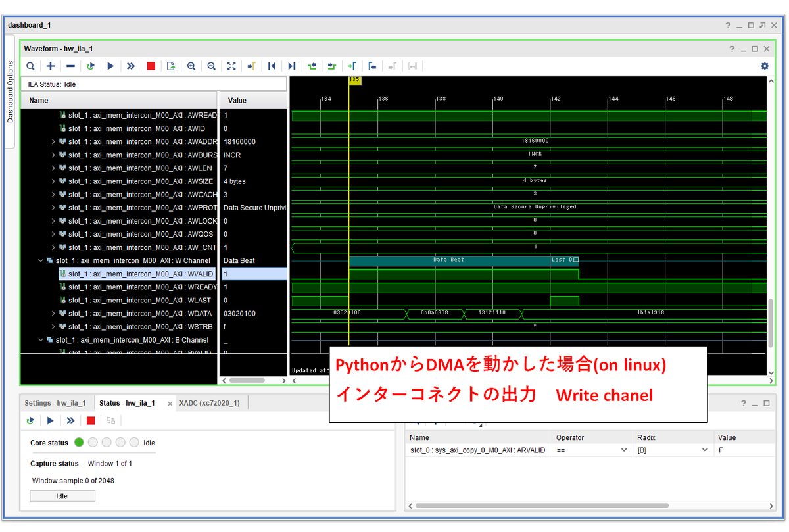This screenshot has height=532, width=789.
Task: Expand the AWPROT signal bus
Action: [53, 208]
